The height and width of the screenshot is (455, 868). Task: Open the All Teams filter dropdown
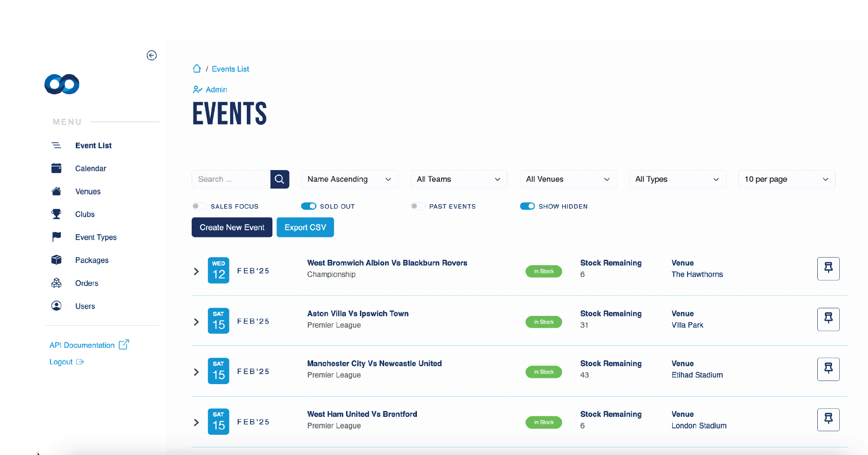point(458,179)
